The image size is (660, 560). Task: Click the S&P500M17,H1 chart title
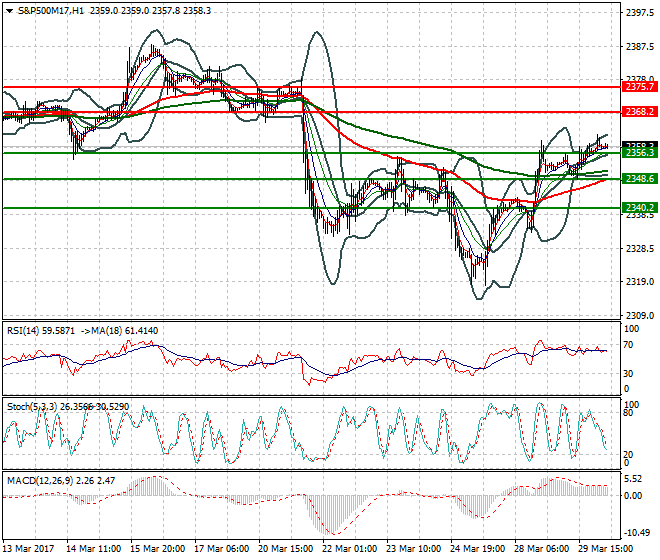point(51,11)
